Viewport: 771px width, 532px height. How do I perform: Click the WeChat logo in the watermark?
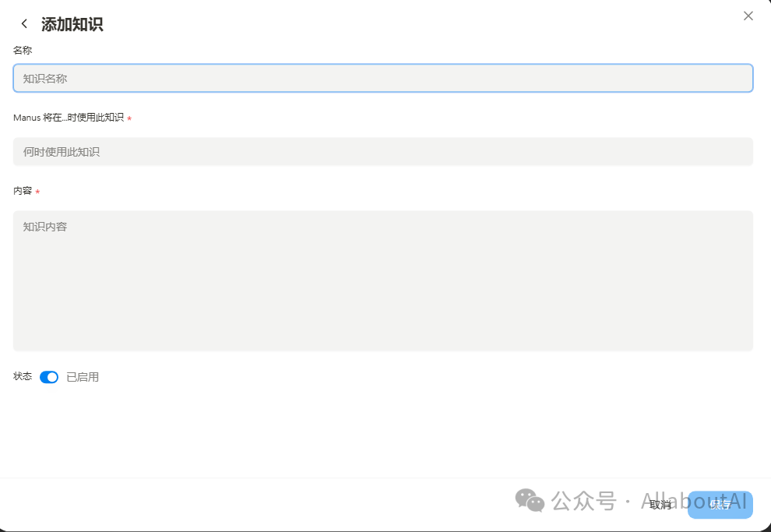tap(530, 500)
